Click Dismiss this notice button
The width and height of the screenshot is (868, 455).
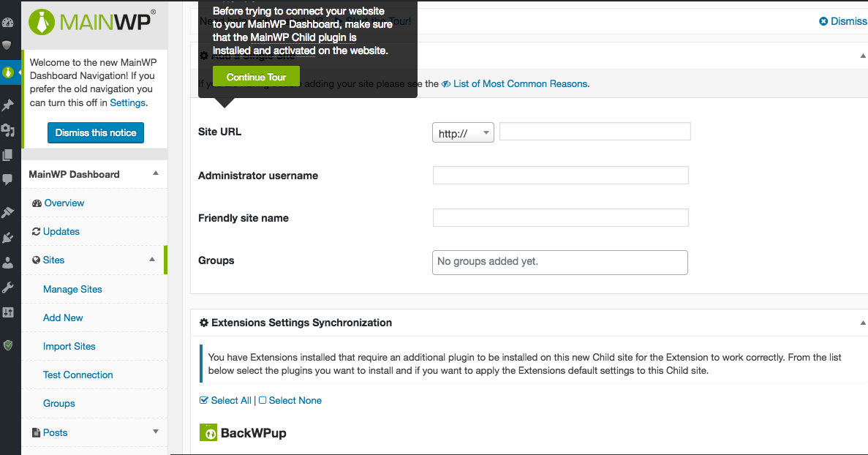pyautogui.click(x=96, y=133)
